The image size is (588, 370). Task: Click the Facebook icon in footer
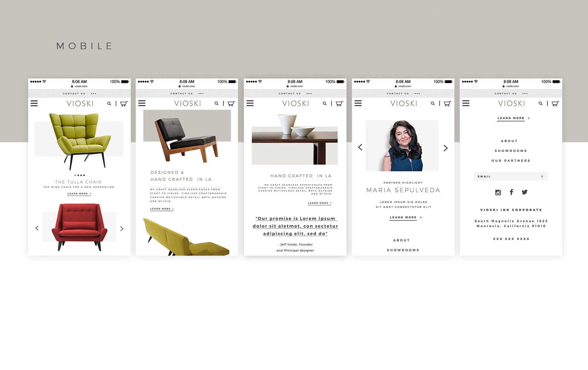511,192
